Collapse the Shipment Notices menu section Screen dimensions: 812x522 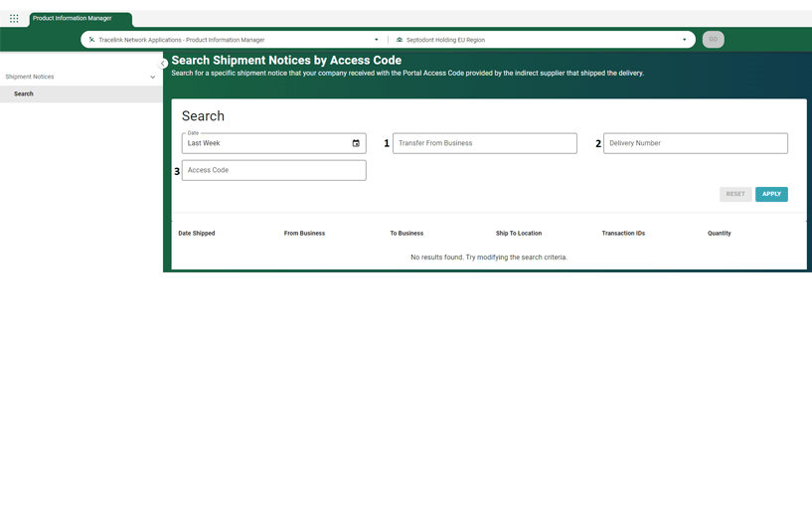click(152, 78)
